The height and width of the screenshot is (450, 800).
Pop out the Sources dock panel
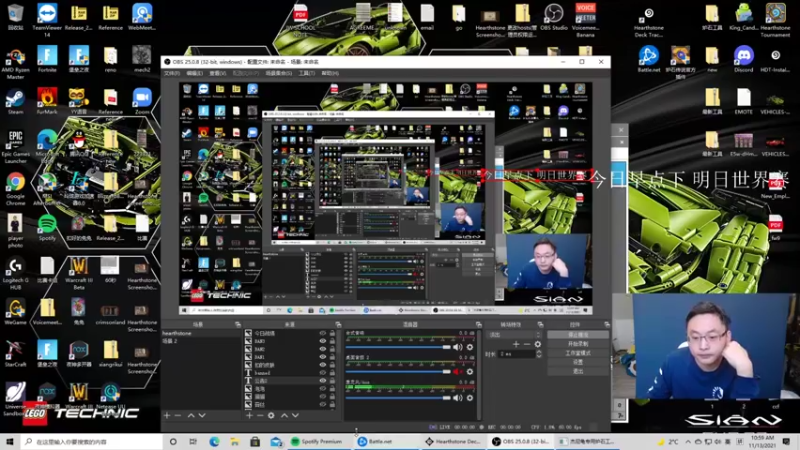338,324
